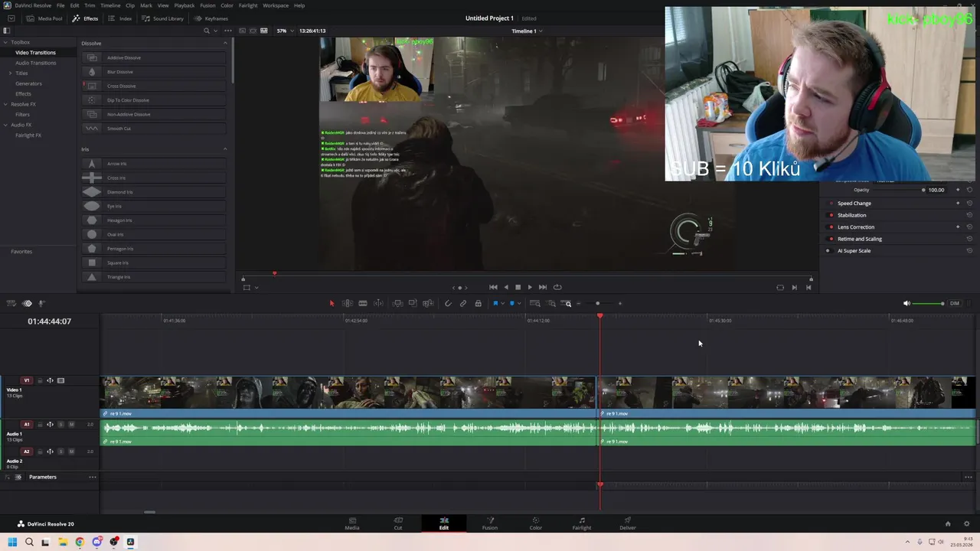Expand the Resolve FX category
Screen dimensions: 980x551
click(6, 104)
